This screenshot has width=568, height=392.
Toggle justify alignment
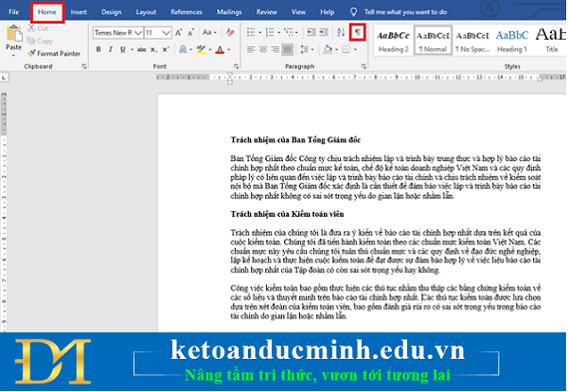coord(288,49)
